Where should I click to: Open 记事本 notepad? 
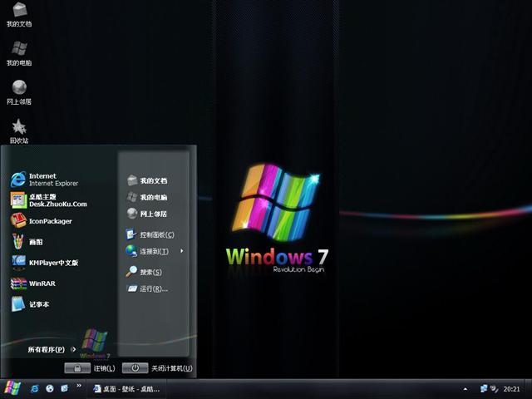click(30, 304)
